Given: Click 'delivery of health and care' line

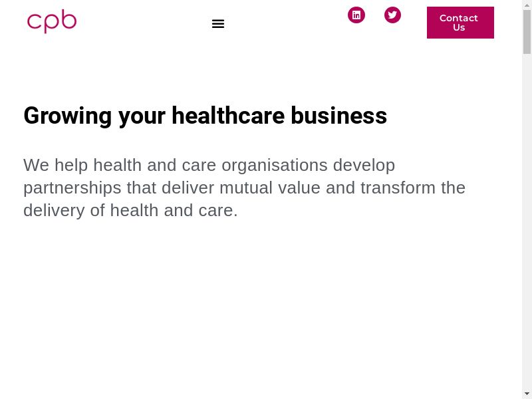Looking at the screenshot, I should [130, 210].
